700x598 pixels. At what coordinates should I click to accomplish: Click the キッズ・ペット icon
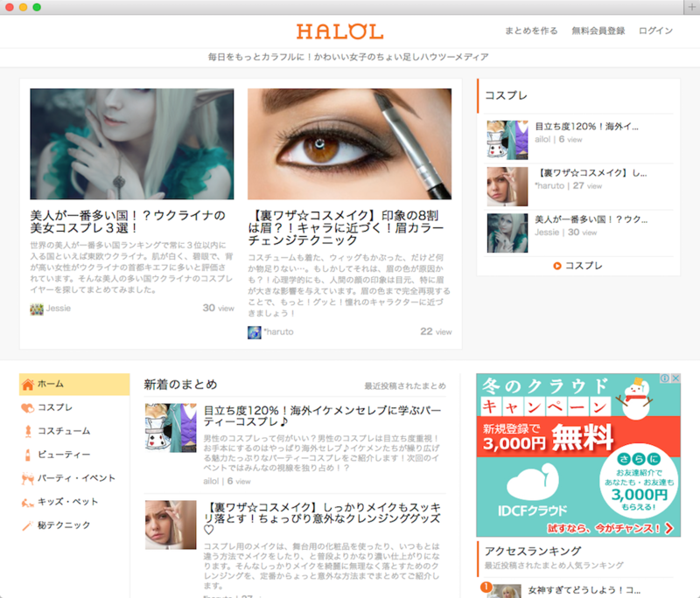point(28,503)
